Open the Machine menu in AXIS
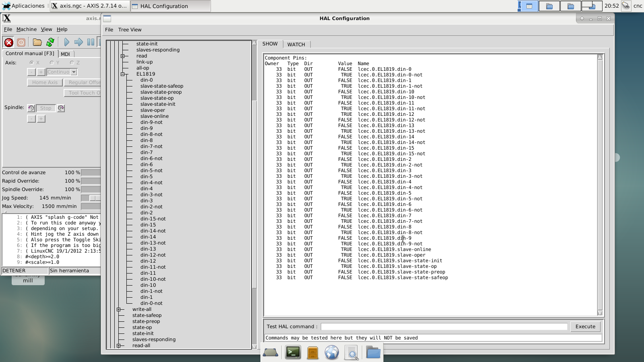Screen dimensions: 644x362 click(27, 29)
